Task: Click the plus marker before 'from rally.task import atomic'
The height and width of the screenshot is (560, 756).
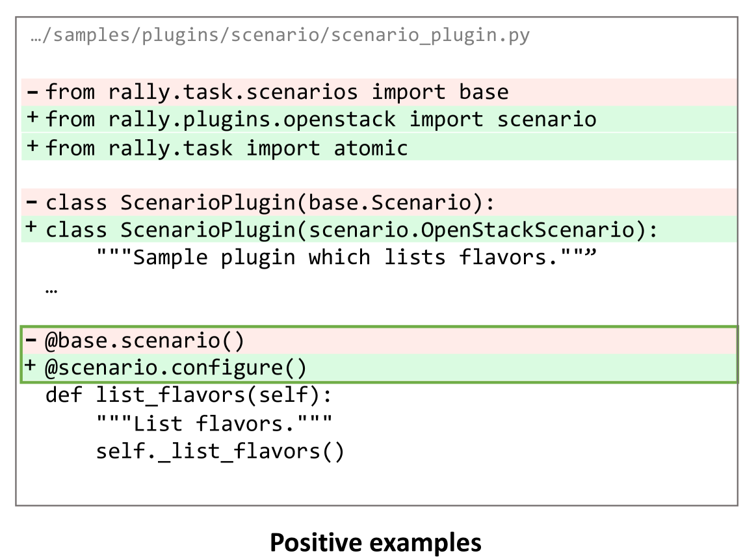Action: [33, 147]
